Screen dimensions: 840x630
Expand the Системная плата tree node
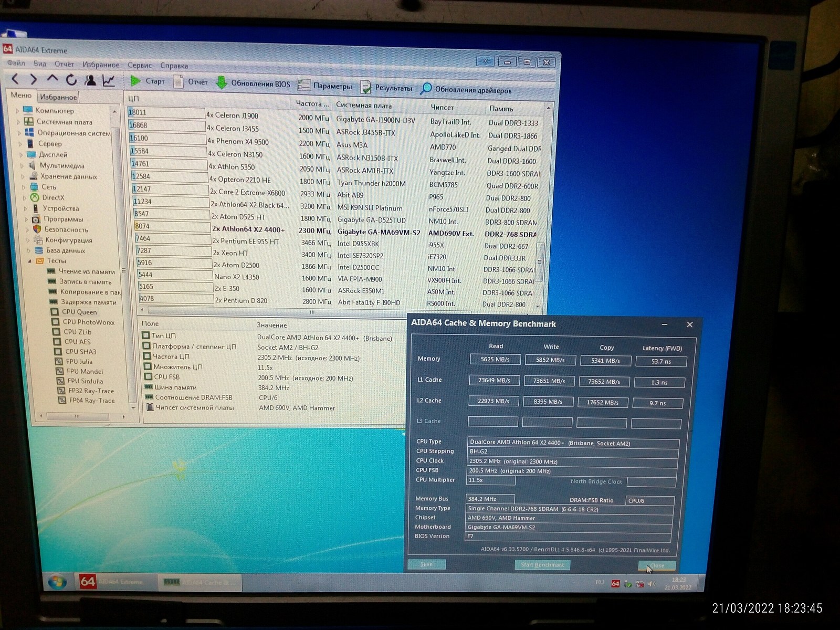point(18,122)
